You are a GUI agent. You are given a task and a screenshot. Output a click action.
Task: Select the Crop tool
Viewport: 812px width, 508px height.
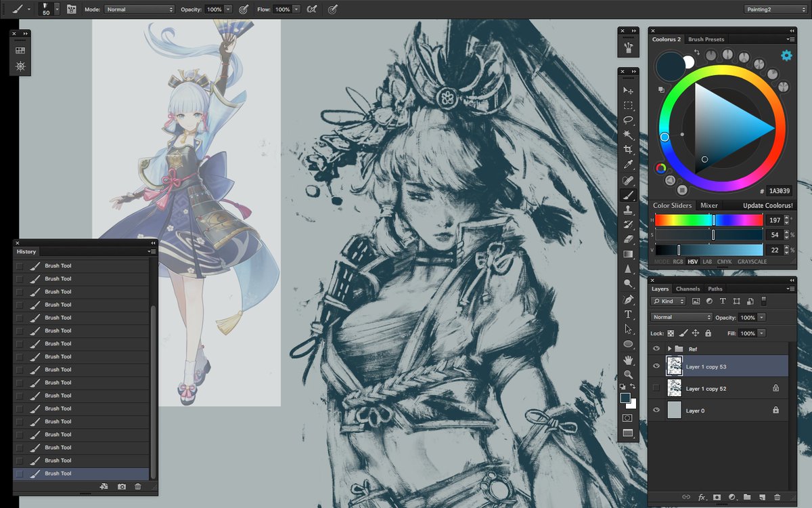(628, 149)
